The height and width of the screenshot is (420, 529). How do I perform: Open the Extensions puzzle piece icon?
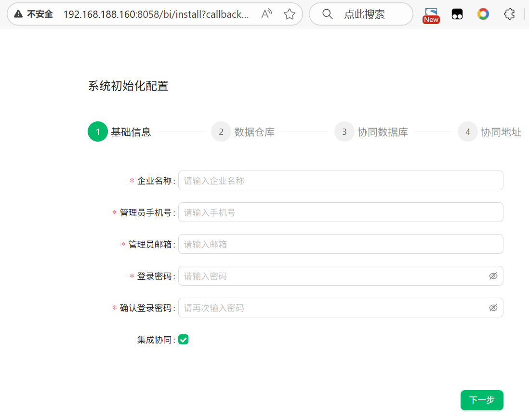tap(509, 14)
